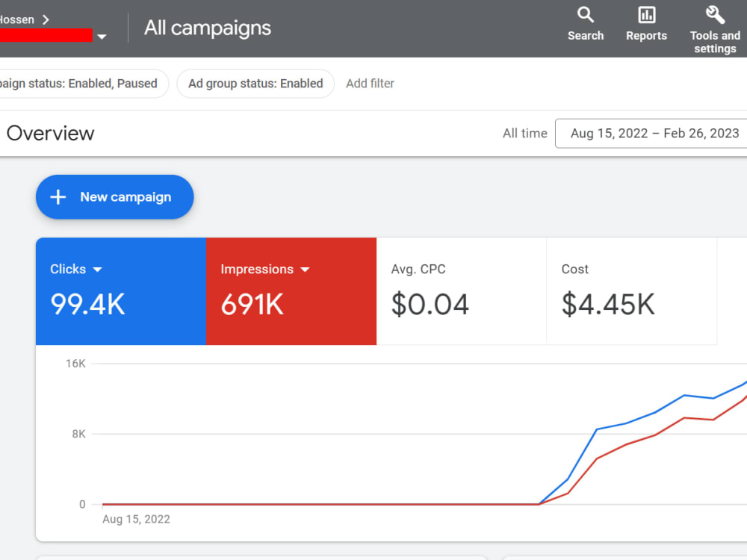Click the Aug 15, 2022 chart axis label

pyautogui.click(x=136, y=519)
